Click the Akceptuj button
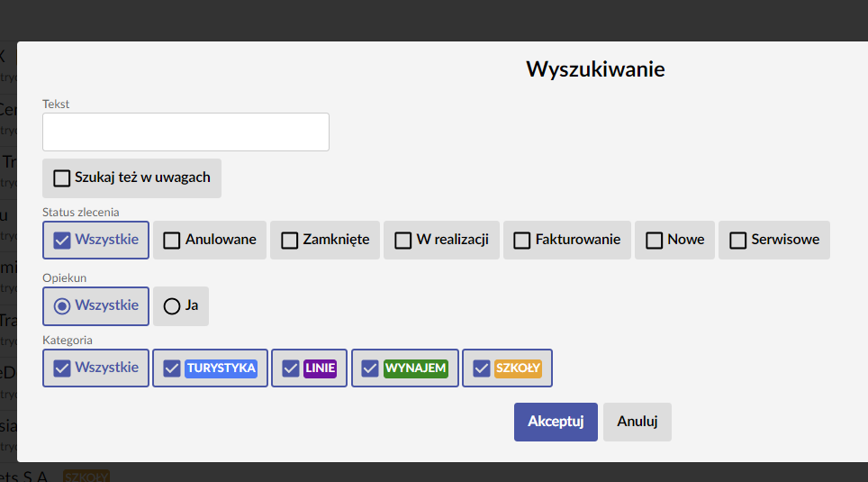This screenshot has width=868, height=482. click(x=556, y=423)
